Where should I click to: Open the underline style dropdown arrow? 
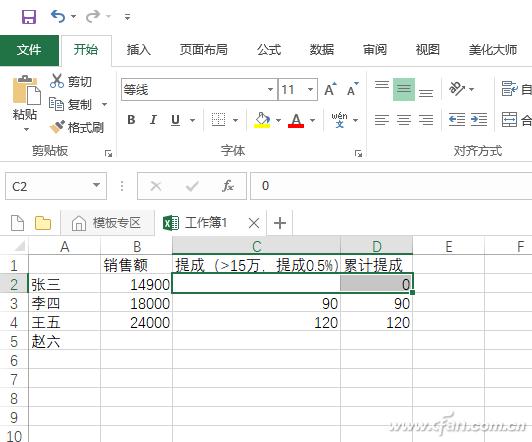[x=192, y=120]
